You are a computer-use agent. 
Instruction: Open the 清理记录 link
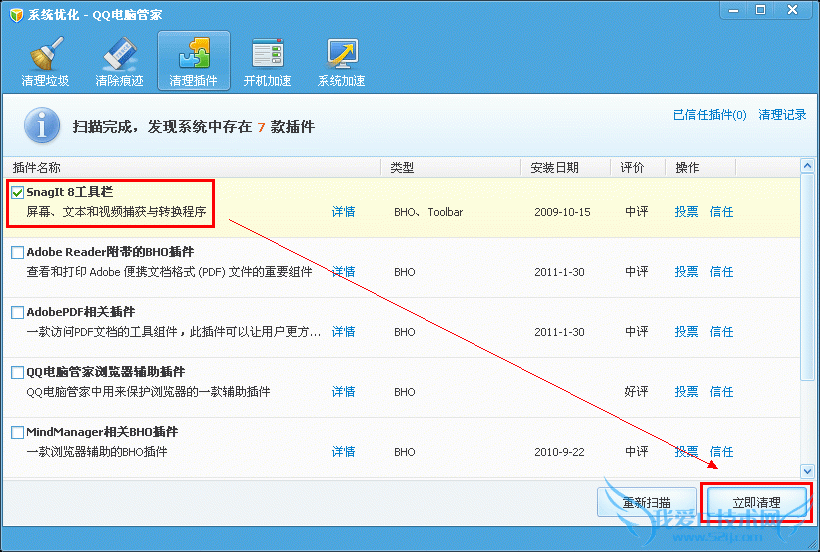782,115
